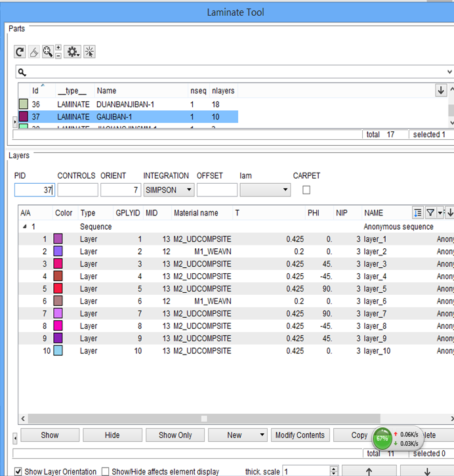Viewport: 454px width, 476px height.
Task: Click the down arrow icon in Layers header
Action: (x=450, y=213)
